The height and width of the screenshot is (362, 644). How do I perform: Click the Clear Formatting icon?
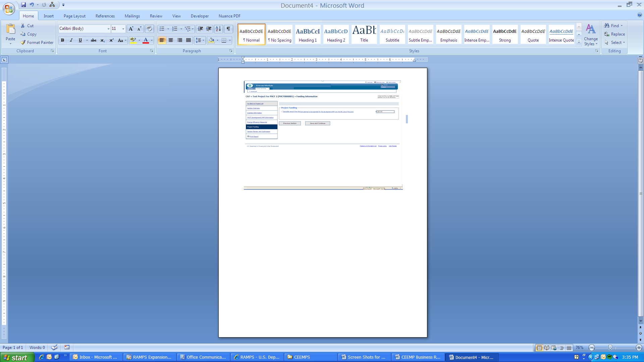(149, 29)
